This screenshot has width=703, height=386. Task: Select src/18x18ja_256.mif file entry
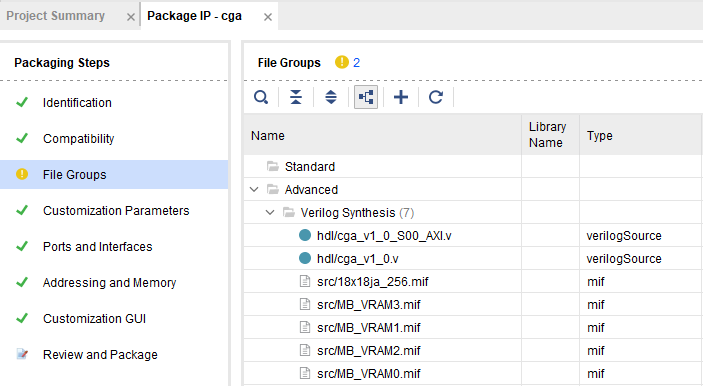click(x=373, y=282)
